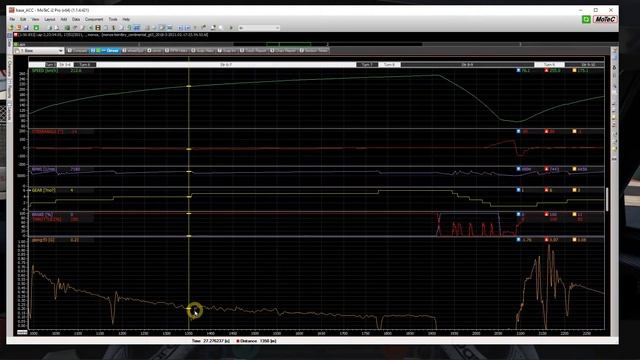Select the Str 6-7 track section
This screenshot has width=640, height=360.
tap(226, 64)
